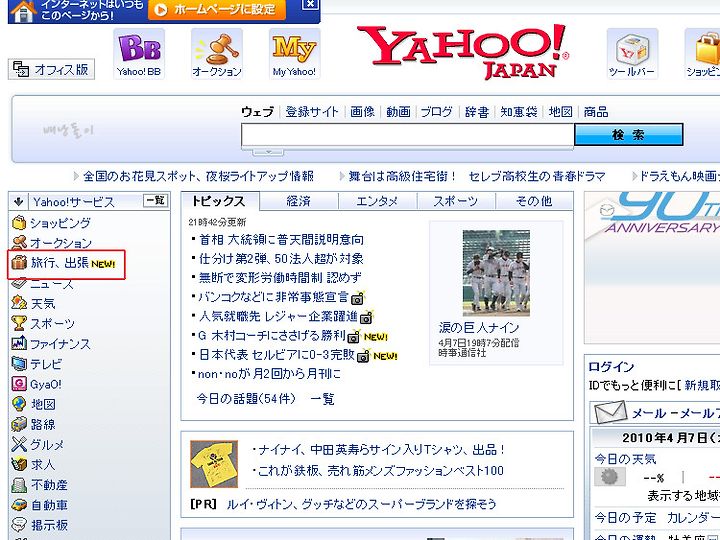720x540 pixels.
Task: Select the トピックス tab
Action: 219,201
